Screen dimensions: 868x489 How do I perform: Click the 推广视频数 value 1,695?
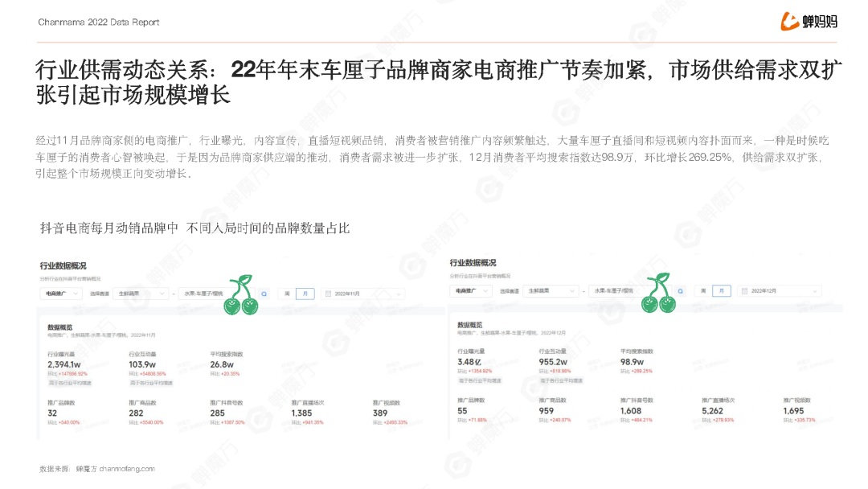(794, 411)
